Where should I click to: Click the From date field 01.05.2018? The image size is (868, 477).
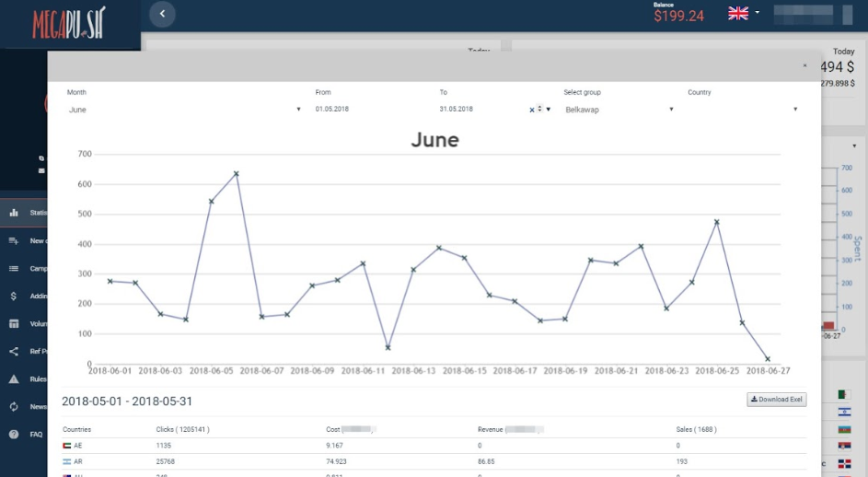pos(368,110)
